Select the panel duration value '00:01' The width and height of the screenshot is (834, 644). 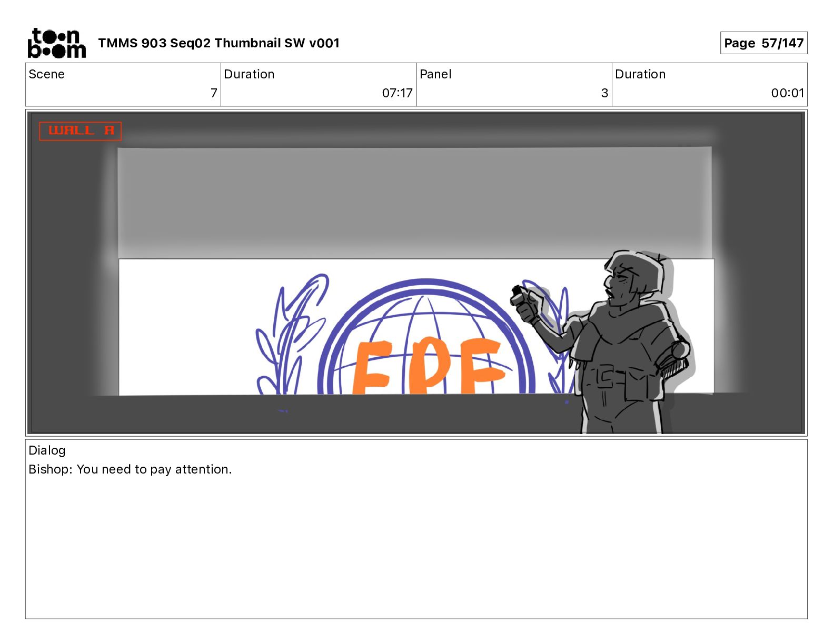tap(788, 93)
